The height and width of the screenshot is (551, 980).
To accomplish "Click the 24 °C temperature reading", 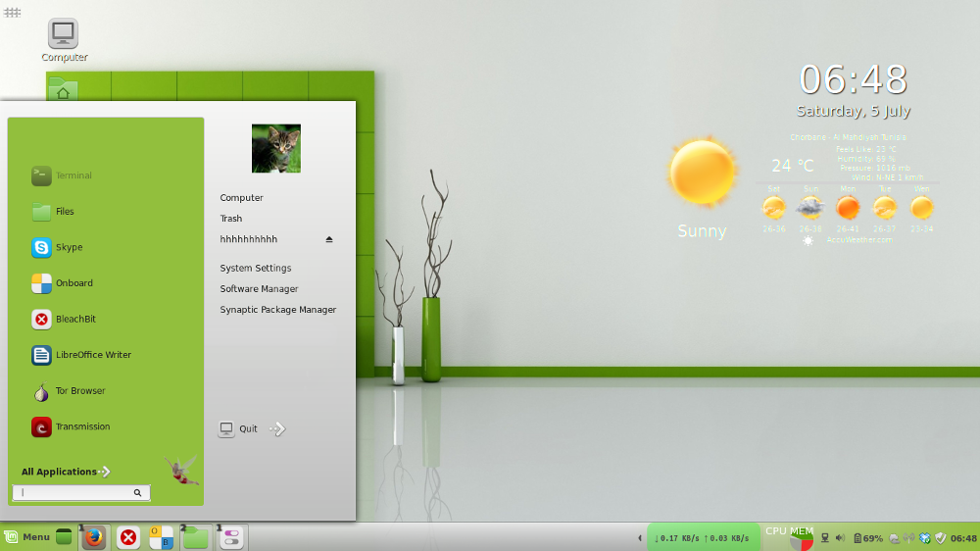I will click(x=792, y=165).
